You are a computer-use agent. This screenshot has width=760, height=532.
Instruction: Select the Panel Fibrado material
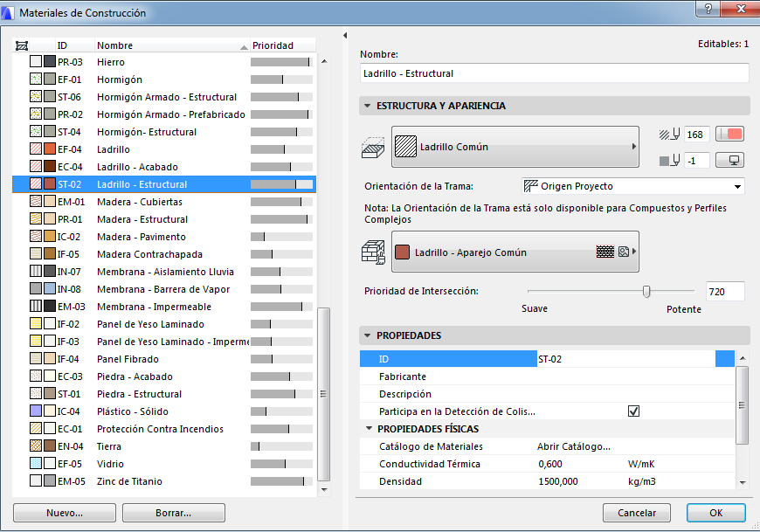(x=164, y=358)
